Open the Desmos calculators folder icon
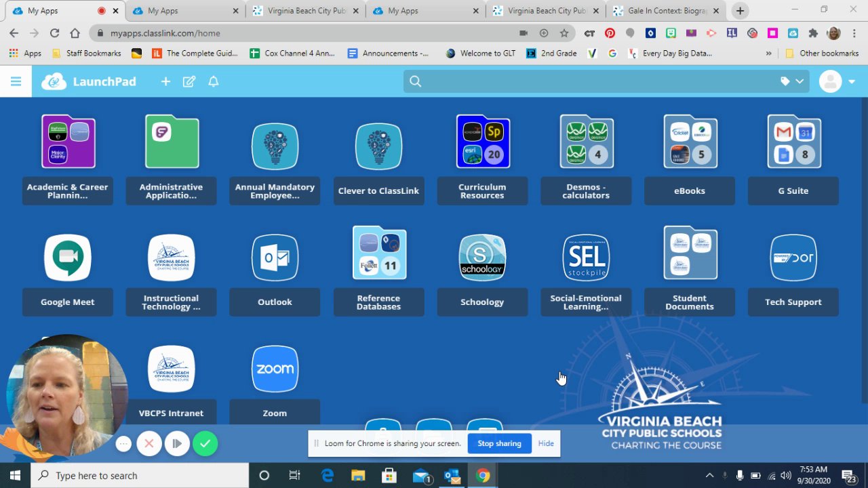868x488 pixels. 586,142
